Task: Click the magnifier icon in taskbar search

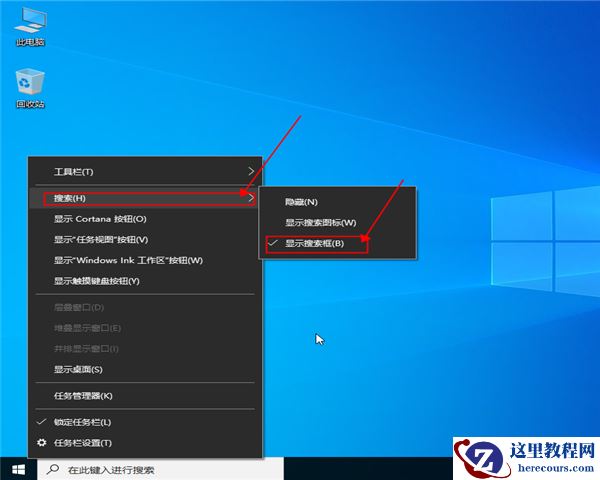Action: click(x=53, y=469)
